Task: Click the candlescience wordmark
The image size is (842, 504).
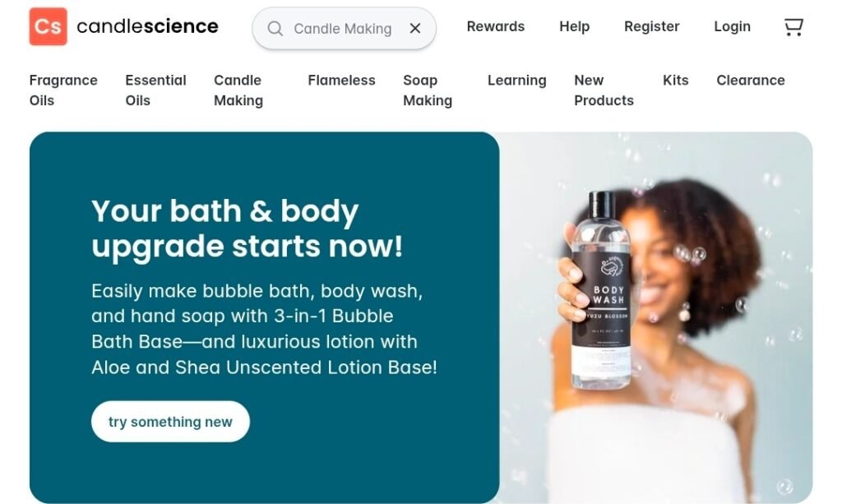Action: [x=148, y=26]
